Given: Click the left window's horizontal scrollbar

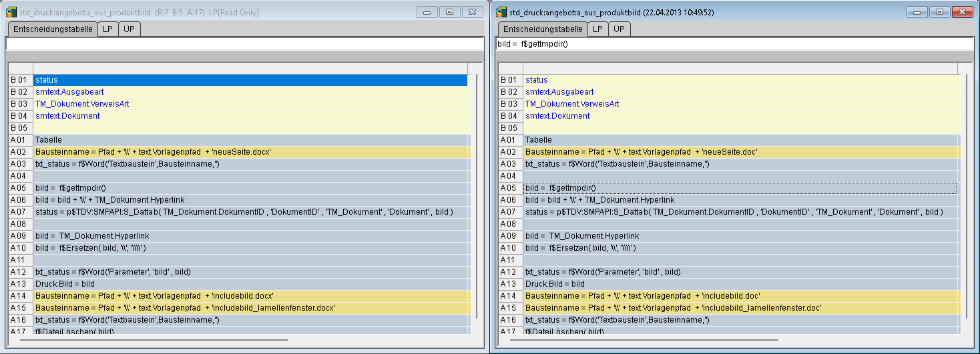Looking at the screenshot, I should [154, 340].
